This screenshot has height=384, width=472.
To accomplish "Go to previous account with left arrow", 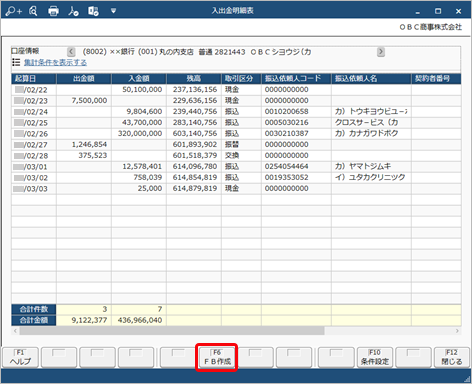I will (x=71, y=52).
